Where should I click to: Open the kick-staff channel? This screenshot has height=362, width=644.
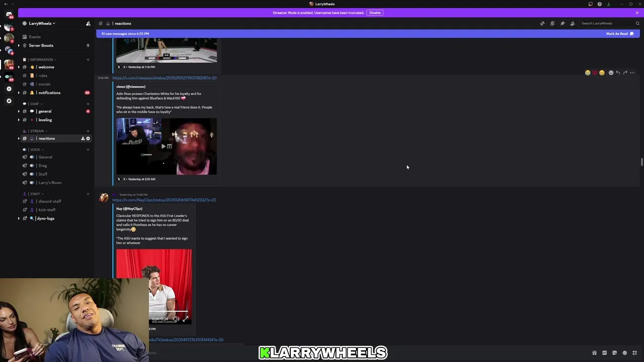coord(55,210)
